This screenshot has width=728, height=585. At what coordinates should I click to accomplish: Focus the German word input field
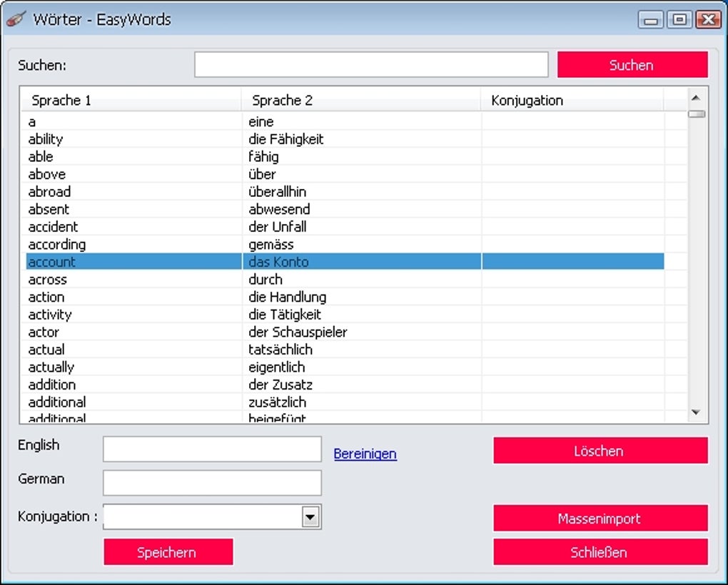(212, 483)
